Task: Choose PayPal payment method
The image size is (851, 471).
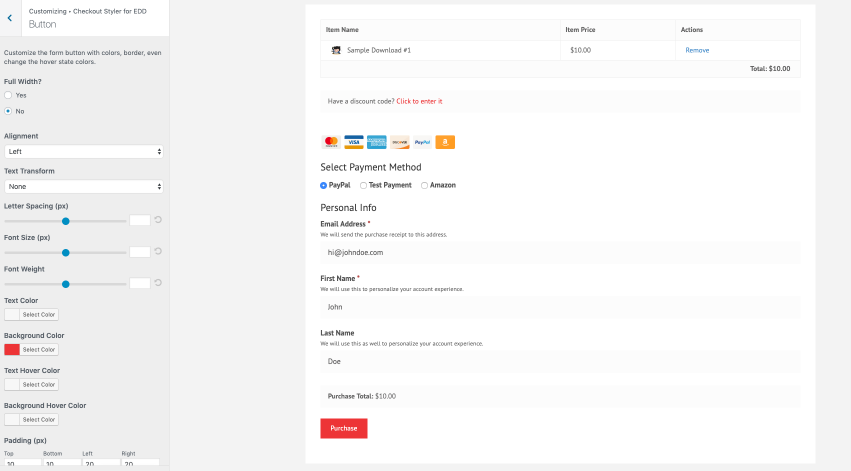Action: point(323,186)
